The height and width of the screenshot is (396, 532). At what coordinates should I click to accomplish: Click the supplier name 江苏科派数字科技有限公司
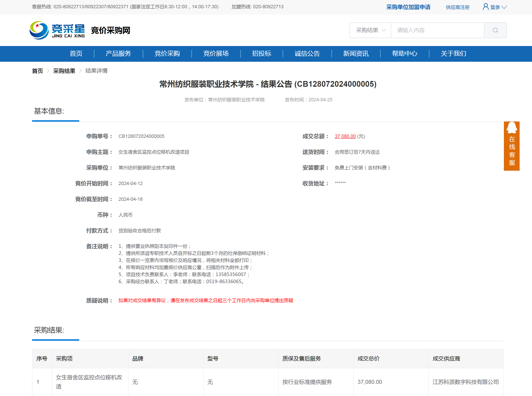tap(465, 382)
